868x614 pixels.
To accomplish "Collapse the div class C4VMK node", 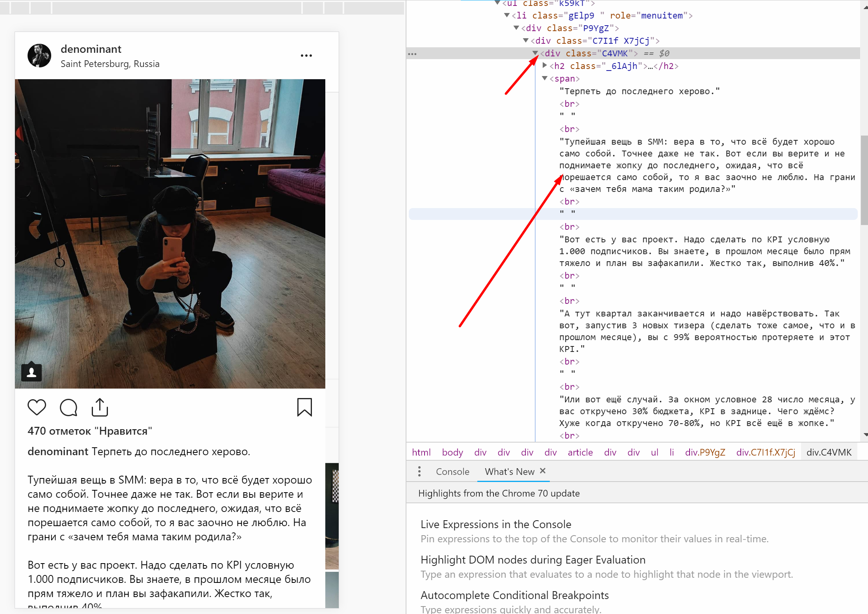I will [535, 53].
